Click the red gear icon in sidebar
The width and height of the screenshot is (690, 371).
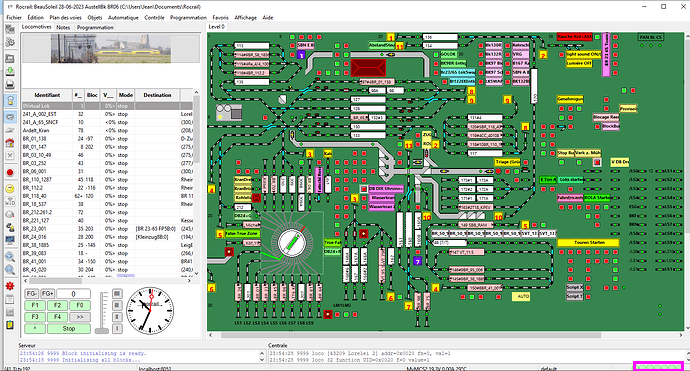coord(10,286)
